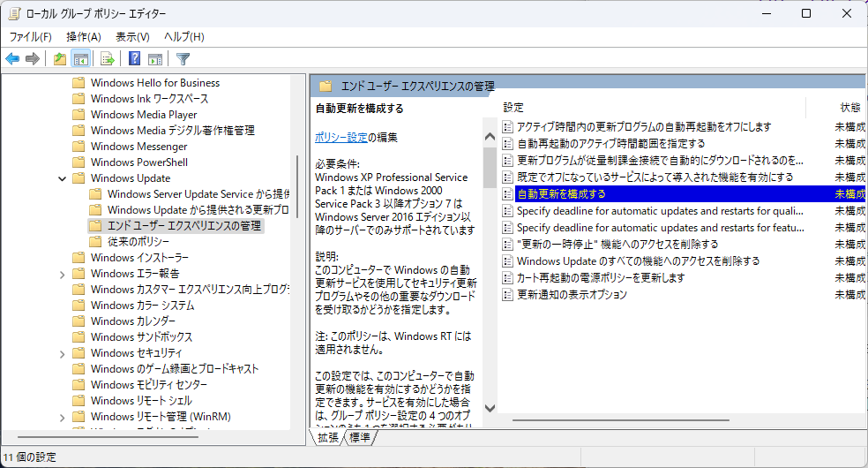The width and height of the screenshot is (868, 468).
Task: Click the tree pane vertical scrollbar thumb
Action: pos(298,185)
